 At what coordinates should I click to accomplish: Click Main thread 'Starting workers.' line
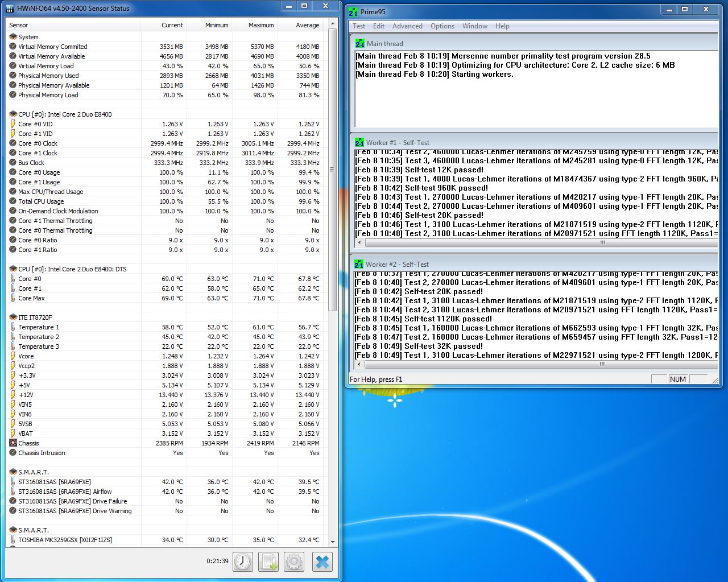pyautogui.click(x=434, y=74)
